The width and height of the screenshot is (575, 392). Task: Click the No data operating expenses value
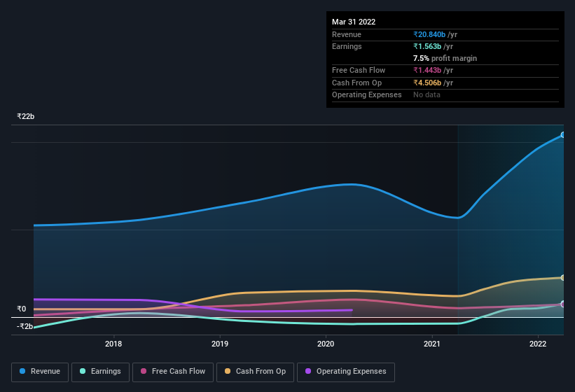(427, 95)
